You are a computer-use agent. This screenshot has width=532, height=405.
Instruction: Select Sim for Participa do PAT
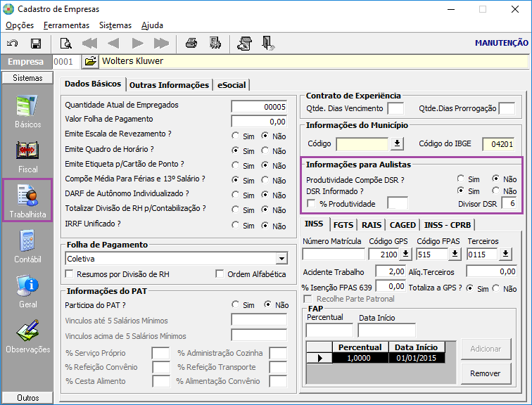click(235, 304)
